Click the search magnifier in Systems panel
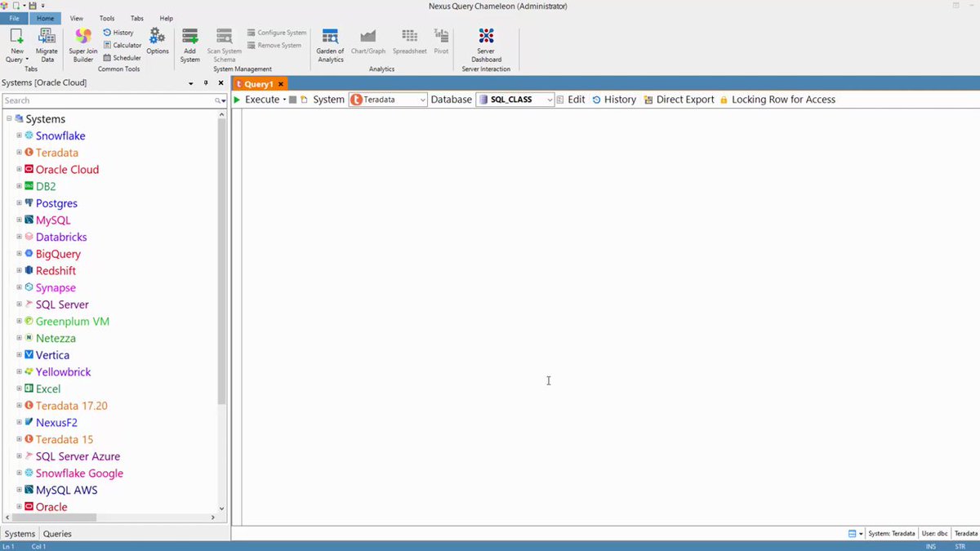Image resolution: width=980 pixels, height=551 pixels. (219, 100)
